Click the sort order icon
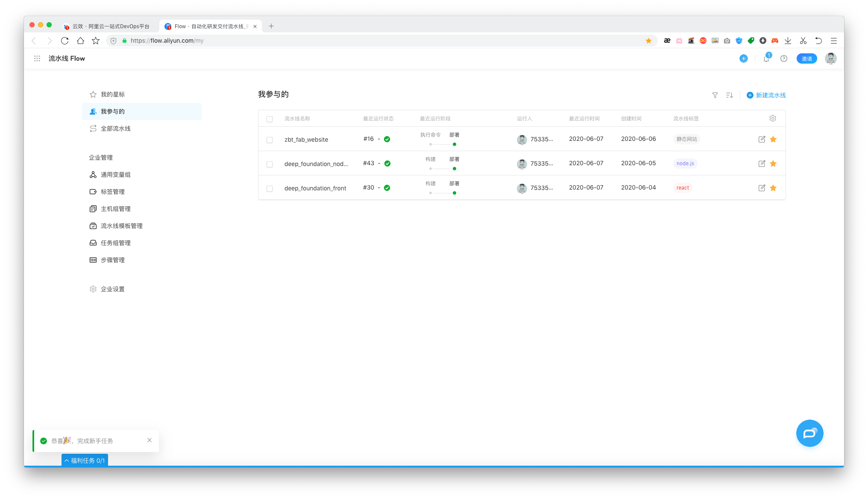Screen dimensions: 868x499 pos(729,95)
